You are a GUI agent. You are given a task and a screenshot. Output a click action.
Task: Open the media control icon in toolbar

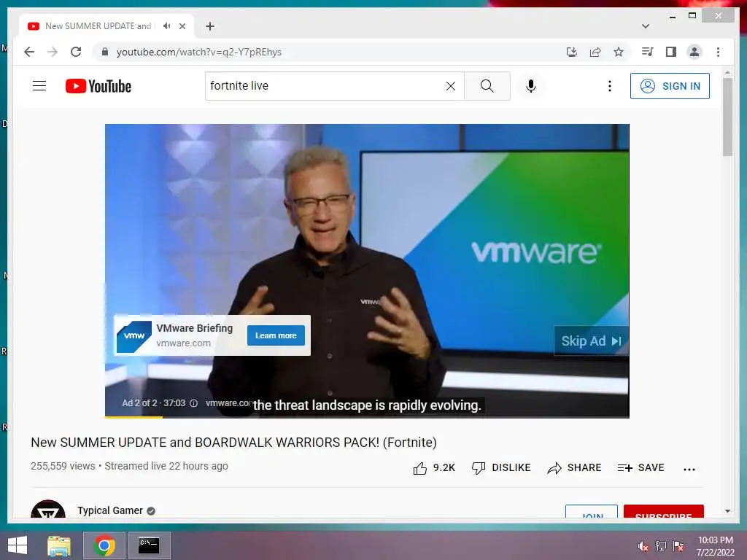[648, 52]
